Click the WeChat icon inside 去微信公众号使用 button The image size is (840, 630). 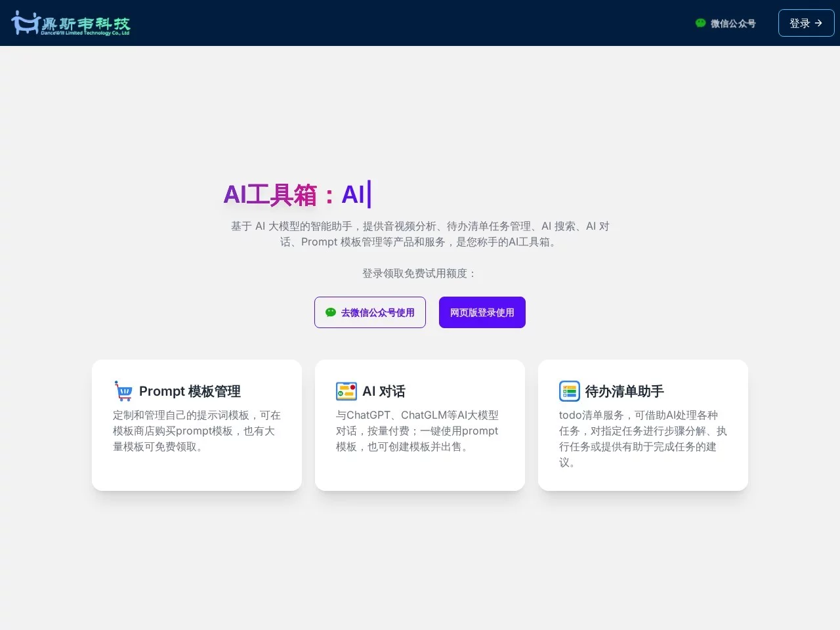(x=331, y=312)
